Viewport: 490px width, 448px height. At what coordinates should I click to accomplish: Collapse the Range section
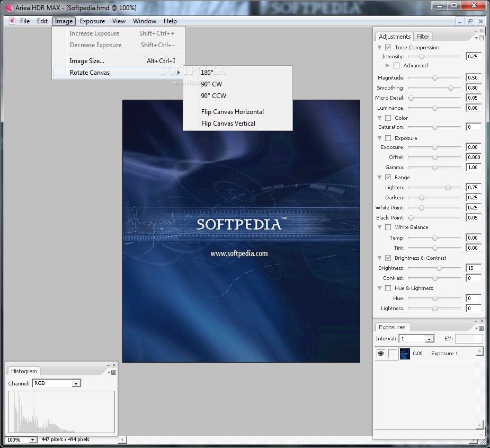click(x=380, y=178)
